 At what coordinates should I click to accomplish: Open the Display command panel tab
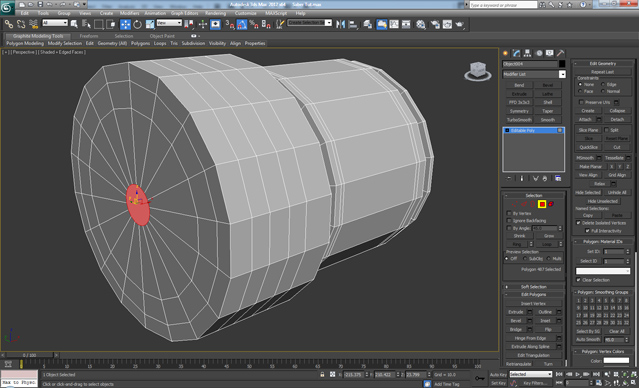click(x=550, y=53)
